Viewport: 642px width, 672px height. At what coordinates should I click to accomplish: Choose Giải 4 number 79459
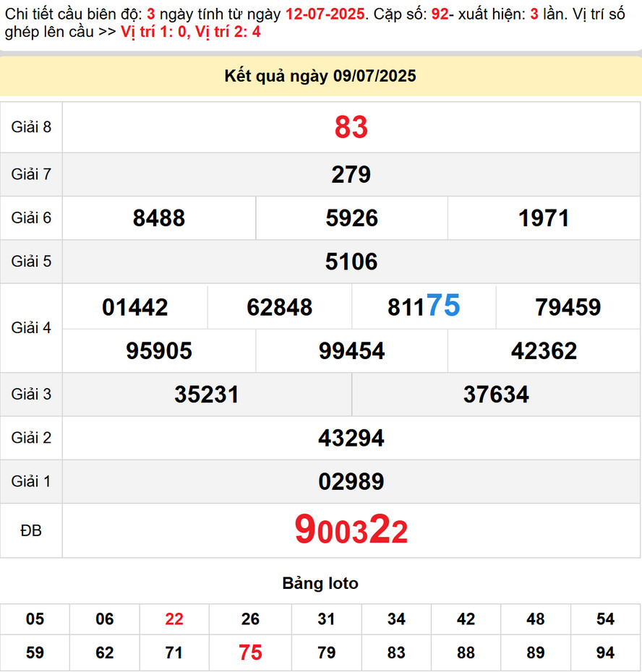coord(568,308)
